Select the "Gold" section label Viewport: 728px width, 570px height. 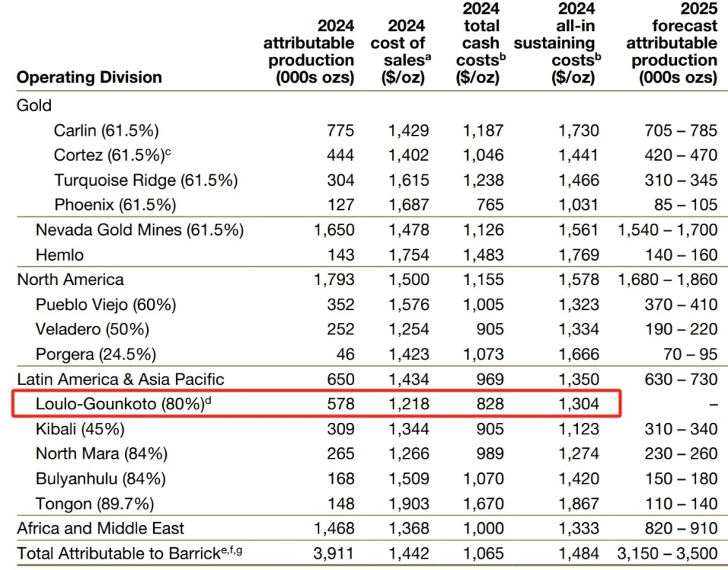click(x=34, y=105)
